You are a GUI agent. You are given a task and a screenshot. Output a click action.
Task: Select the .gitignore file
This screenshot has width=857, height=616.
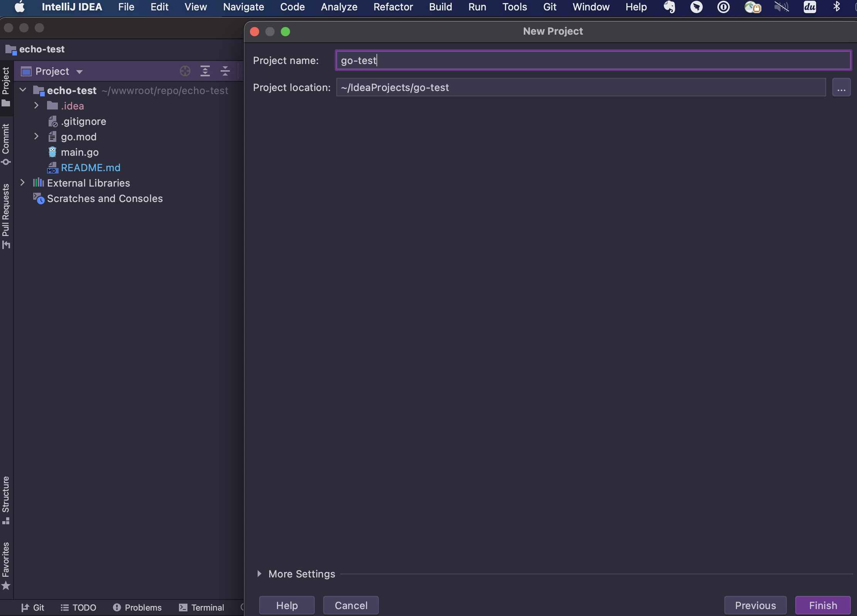coord(83,121)
